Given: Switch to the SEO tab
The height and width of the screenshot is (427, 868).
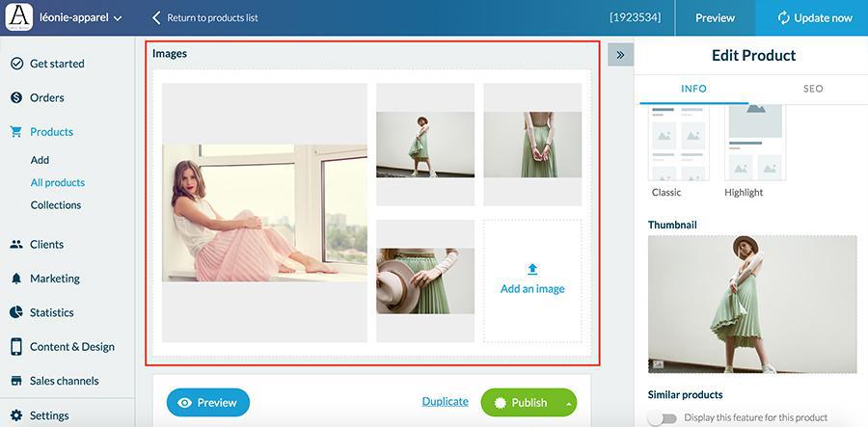Looking at the screenshot, I should 813,89.
